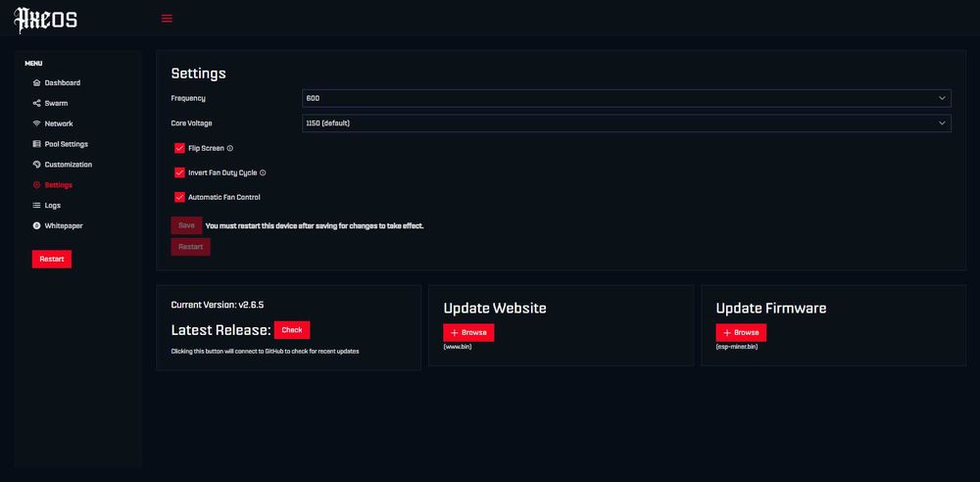
Task: Click plus icon on Update Website Browse
Action: 455,332
